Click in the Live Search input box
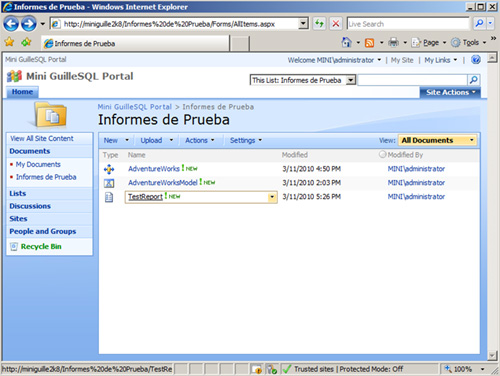Image resolution: width=500 pixels, height=376 pixels. (408, 24)
